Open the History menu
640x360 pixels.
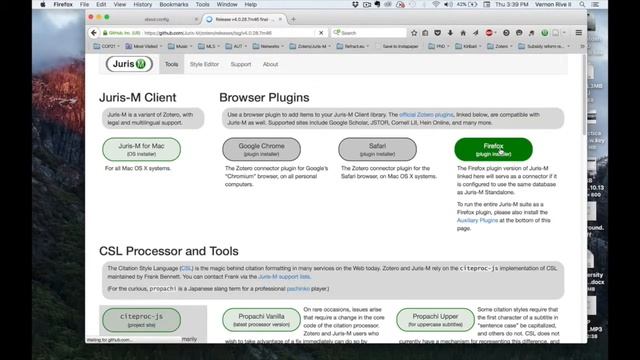[x=142, y=4]
